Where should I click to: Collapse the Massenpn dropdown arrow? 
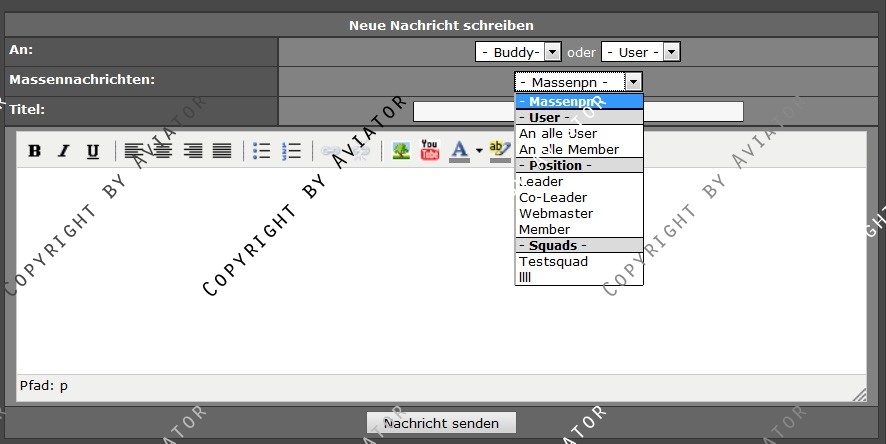(633, 82)
